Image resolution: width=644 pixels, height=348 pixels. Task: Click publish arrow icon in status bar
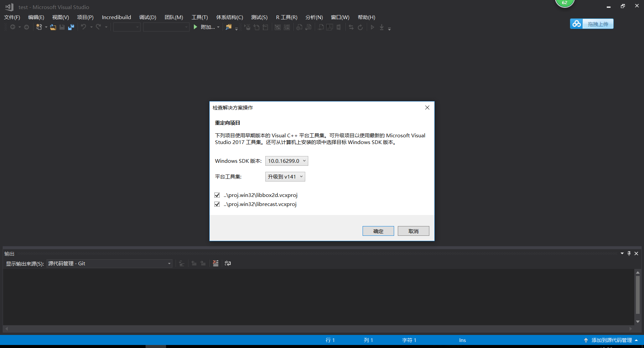coord(586,340)
